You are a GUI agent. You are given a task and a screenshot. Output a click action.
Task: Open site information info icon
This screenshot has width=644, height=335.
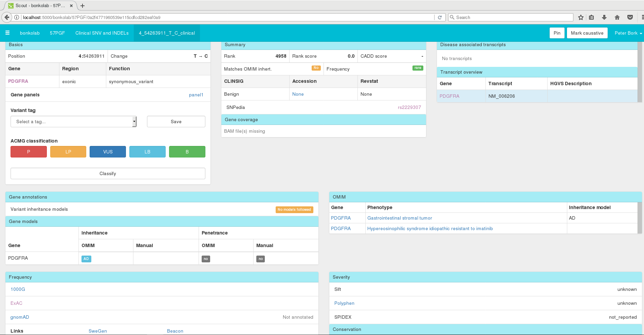click(x=16, y=17)
